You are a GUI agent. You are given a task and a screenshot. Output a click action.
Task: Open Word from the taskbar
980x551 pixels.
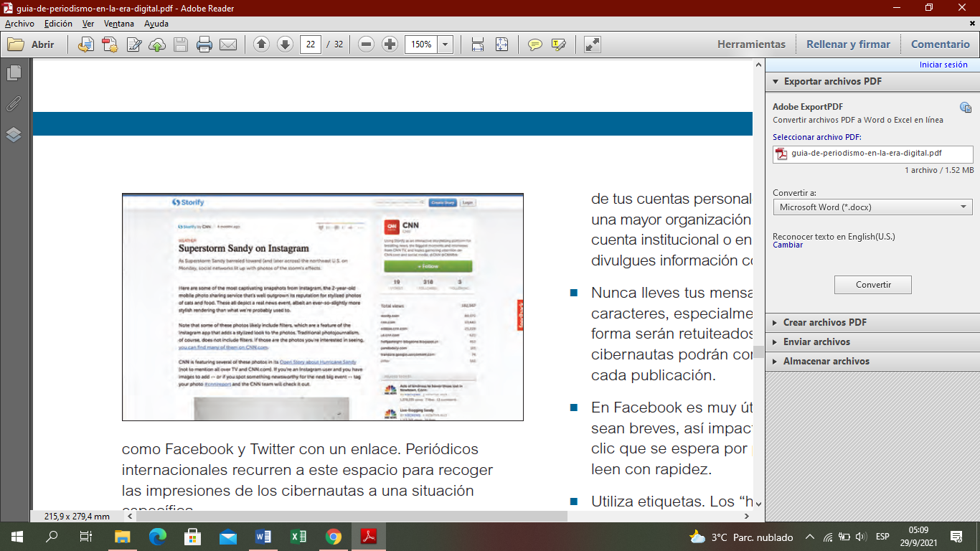[x=263, y=537]
